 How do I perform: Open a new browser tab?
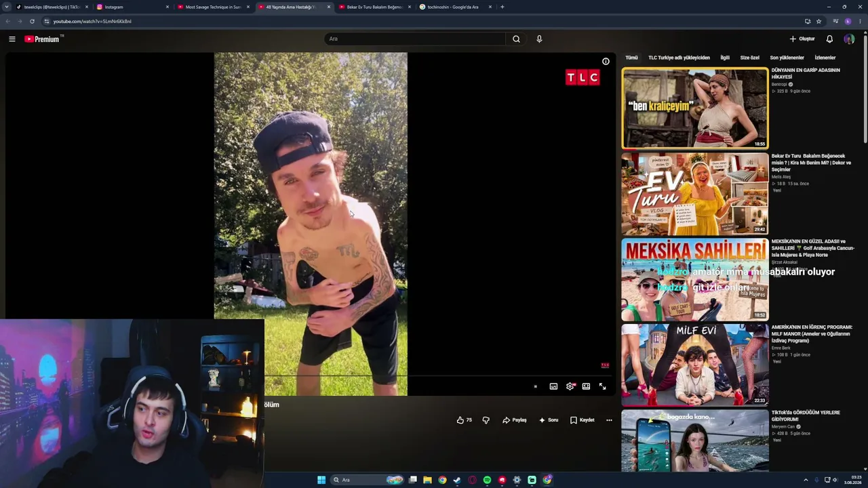pos(502,7)
